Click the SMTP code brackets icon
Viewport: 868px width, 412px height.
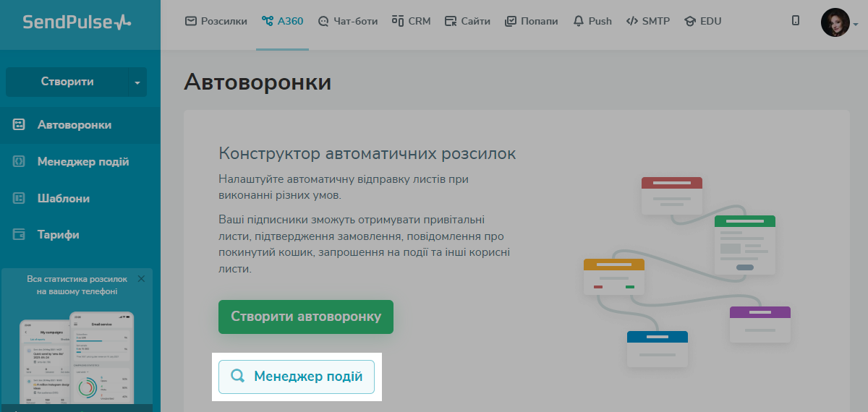point(632,21)
